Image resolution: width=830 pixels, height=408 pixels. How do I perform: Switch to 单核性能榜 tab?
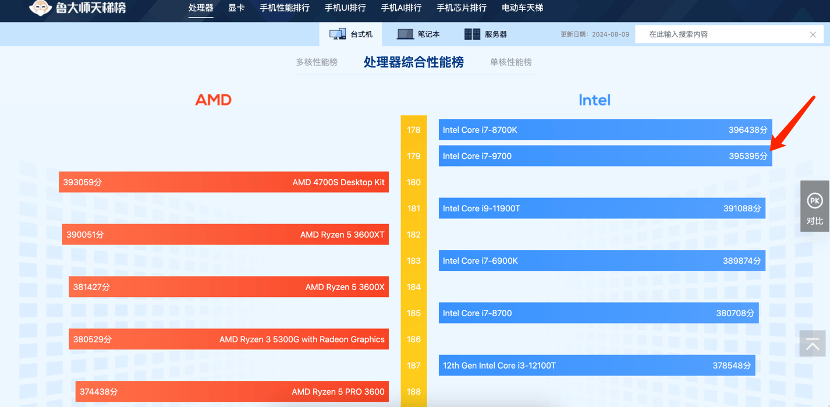511,62
